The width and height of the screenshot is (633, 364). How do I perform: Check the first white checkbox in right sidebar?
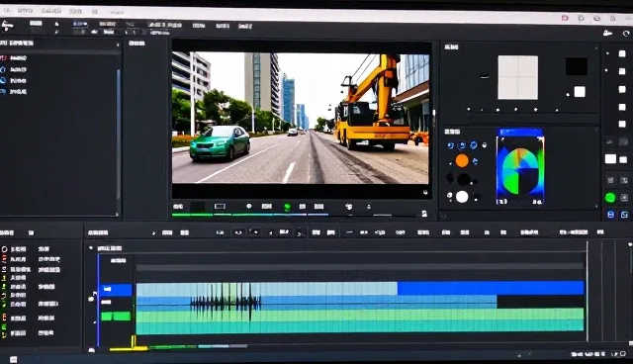click(622, 54)
